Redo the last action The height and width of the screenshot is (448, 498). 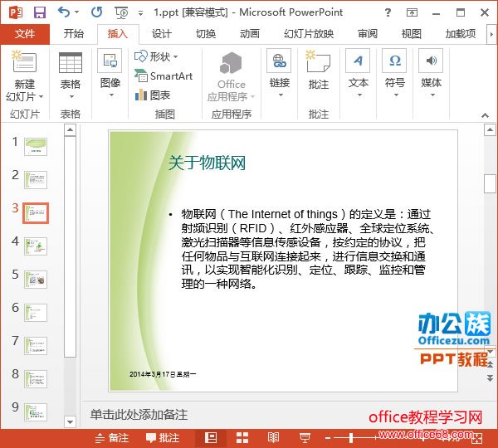pyautogui.click(x=96, y=12)
